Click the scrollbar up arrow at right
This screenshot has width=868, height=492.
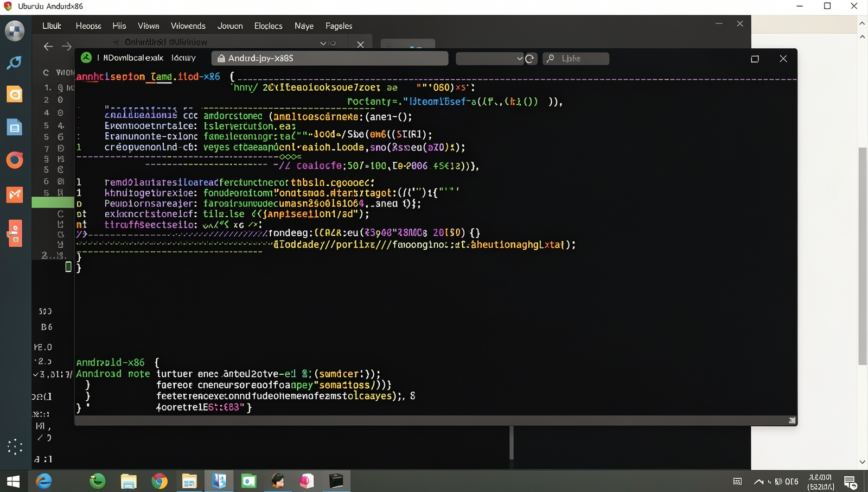(863, 23)
